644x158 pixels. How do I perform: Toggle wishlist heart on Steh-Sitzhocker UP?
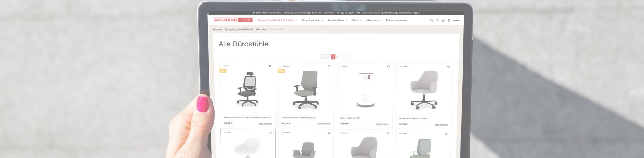[x=388, y=66]
